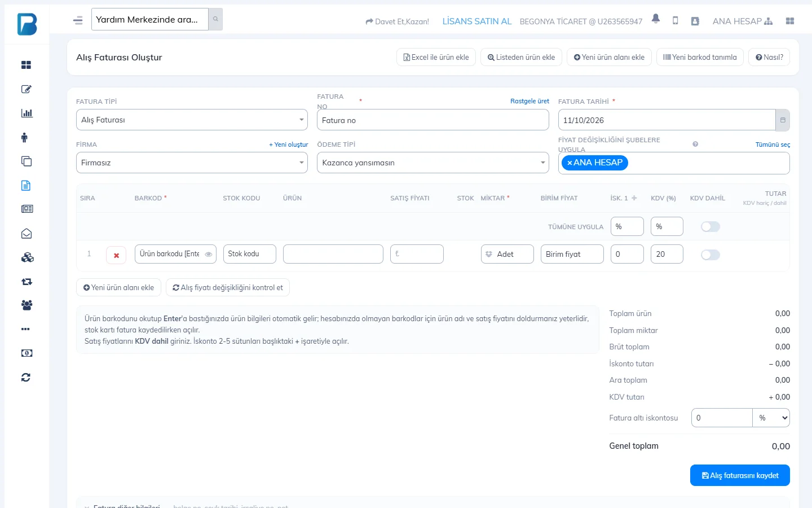Toggle KDV Dahil switch for row 1
This screenshot has height=508, width=812.
(x=710, y=255)
